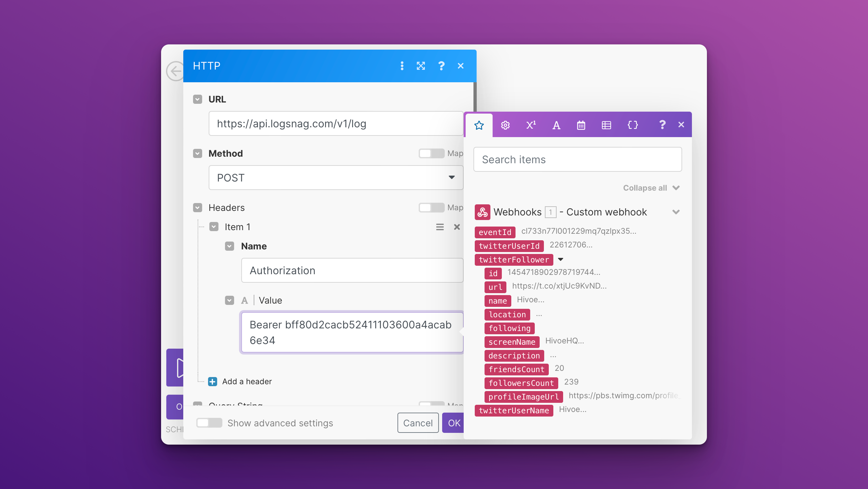Expand the HTTP dialog to full screen
The image size is (868, 489).
[421, 66]
